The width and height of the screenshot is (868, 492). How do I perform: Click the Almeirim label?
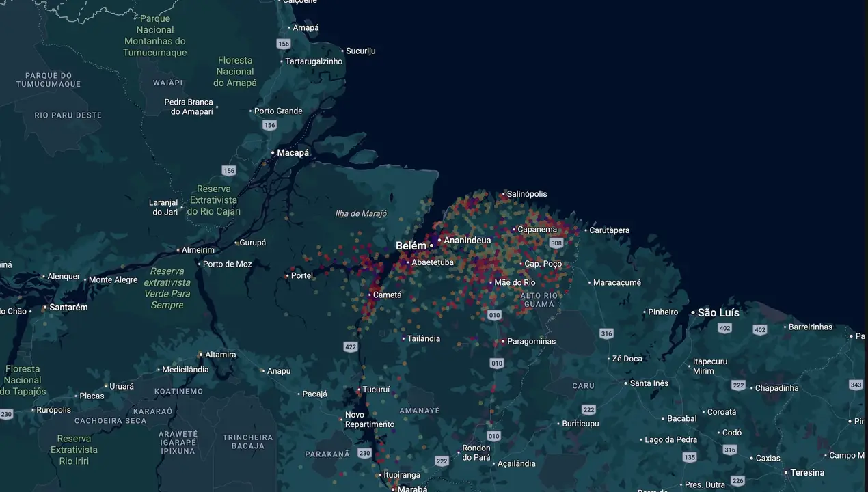[x=198, y=250]
